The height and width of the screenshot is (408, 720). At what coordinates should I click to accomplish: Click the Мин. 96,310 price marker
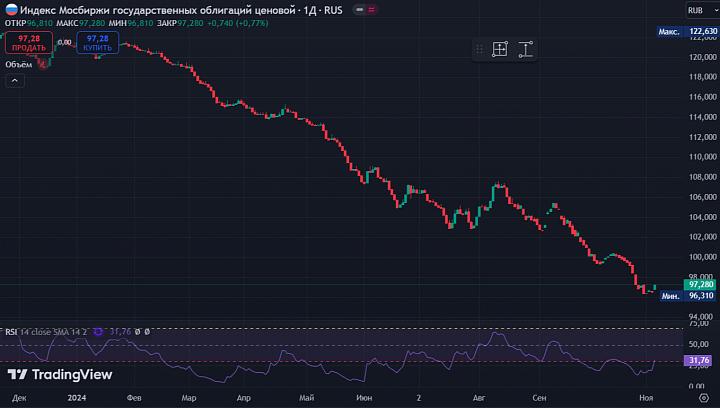(x=687, y=296)
